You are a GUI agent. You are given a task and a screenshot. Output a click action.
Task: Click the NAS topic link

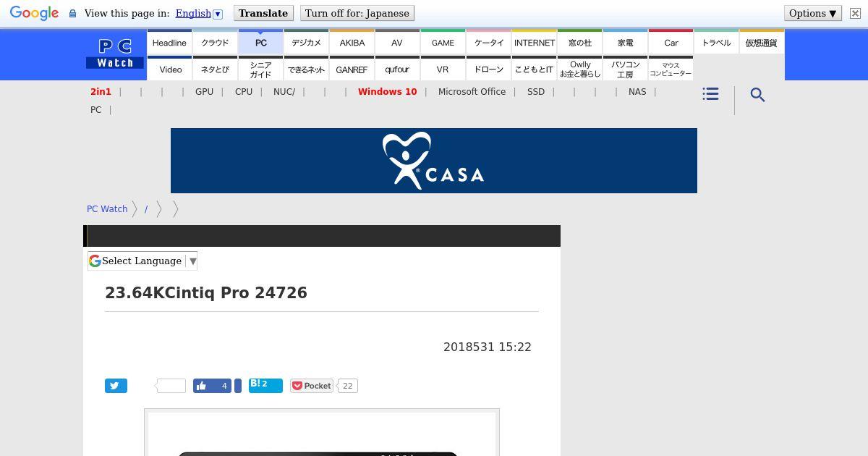637,92
